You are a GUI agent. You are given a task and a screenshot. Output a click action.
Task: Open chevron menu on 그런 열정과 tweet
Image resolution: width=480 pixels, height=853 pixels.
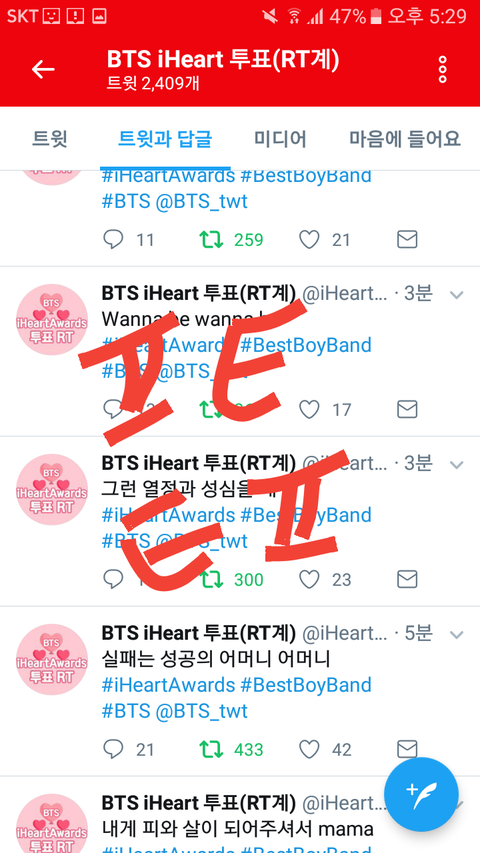point(456,465)
